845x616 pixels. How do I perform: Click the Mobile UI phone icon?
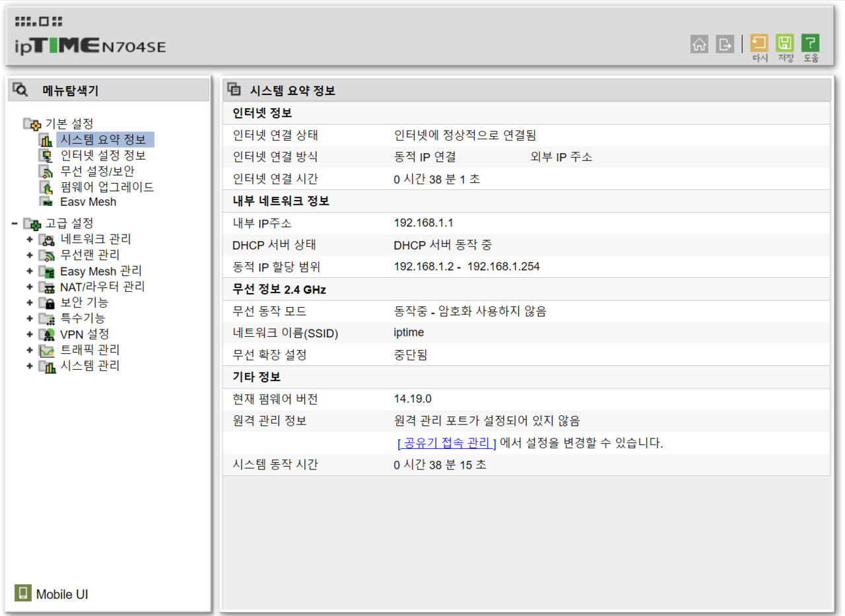click(22, 593)
